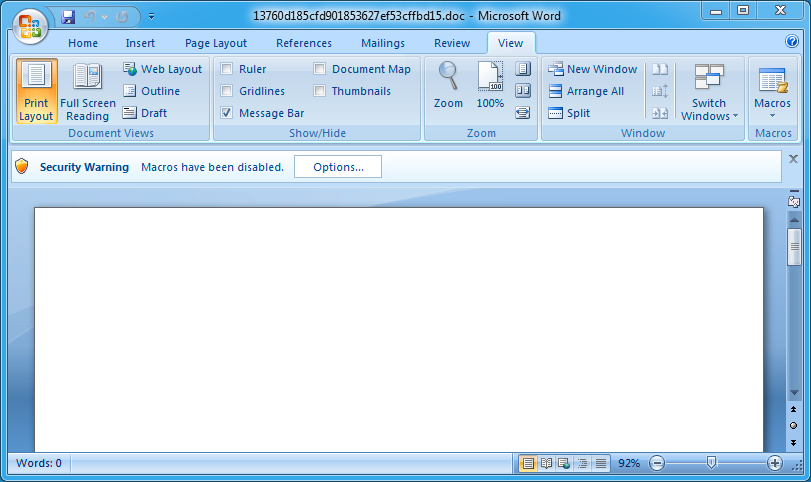Click Select Browse Object circle button

click(793, 426)
